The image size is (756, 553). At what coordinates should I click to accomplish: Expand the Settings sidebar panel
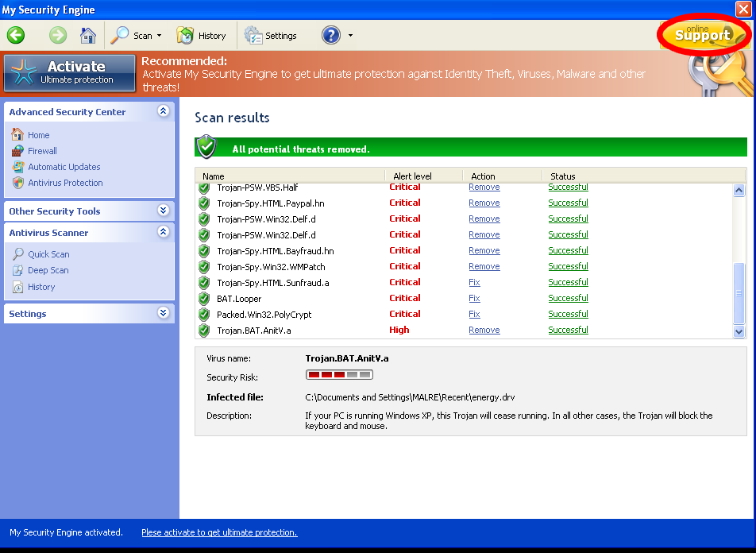point(163,313)
